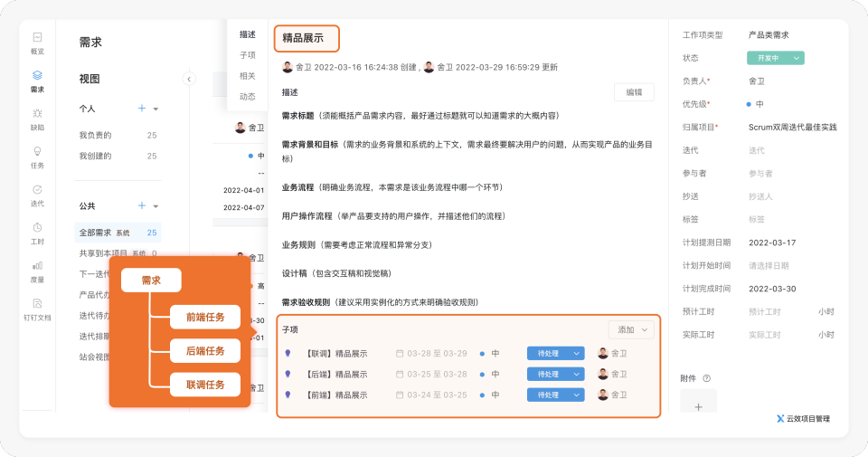The image size is (868, 457).
Task: Click the plus icon to add attachment
Action: tap(698, 407)
